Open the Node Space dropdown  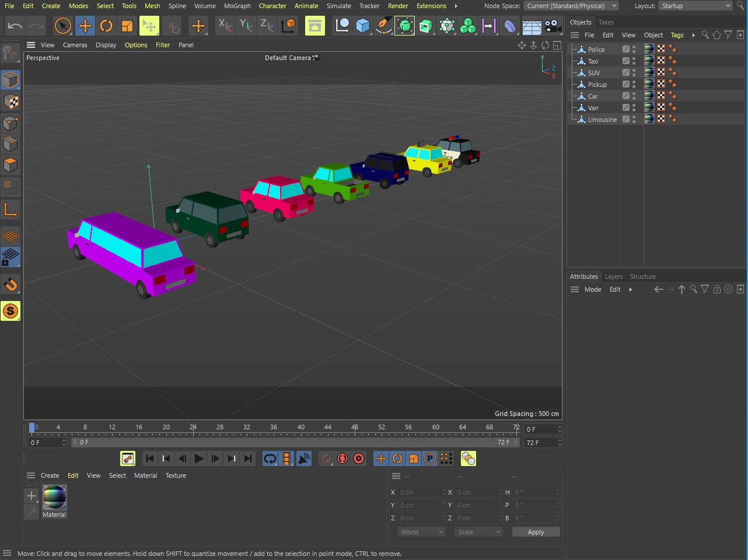(571, 6)
